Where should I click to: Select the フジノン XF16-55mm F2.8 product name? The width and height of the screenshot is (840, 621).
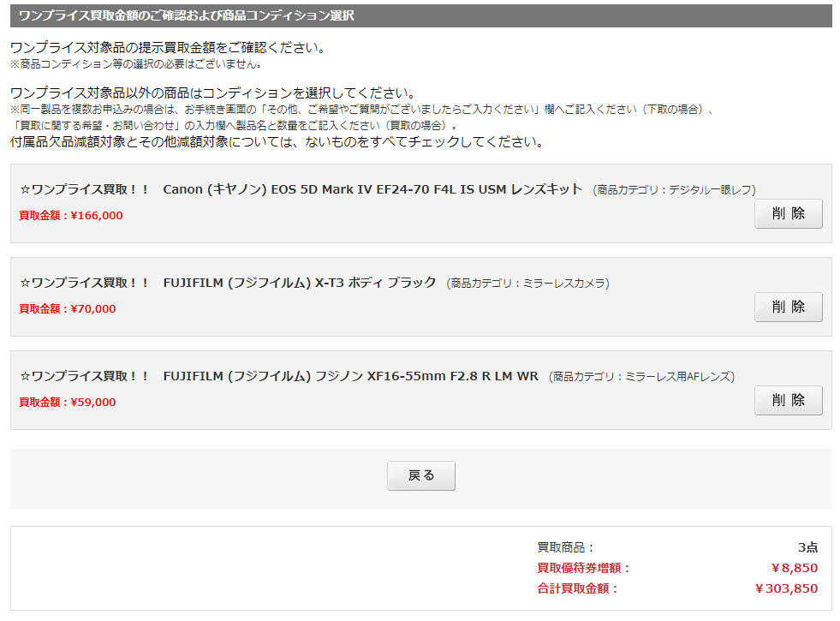tap(350, 376)
